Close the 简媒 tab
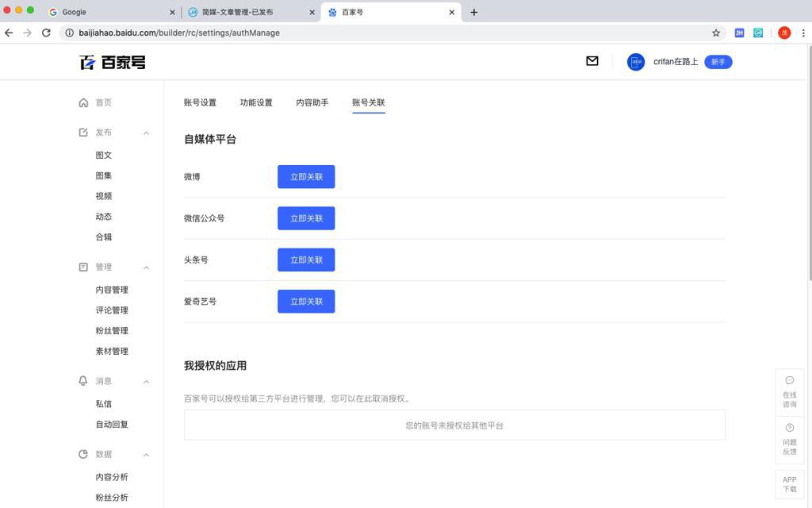 tap(312, 12)
